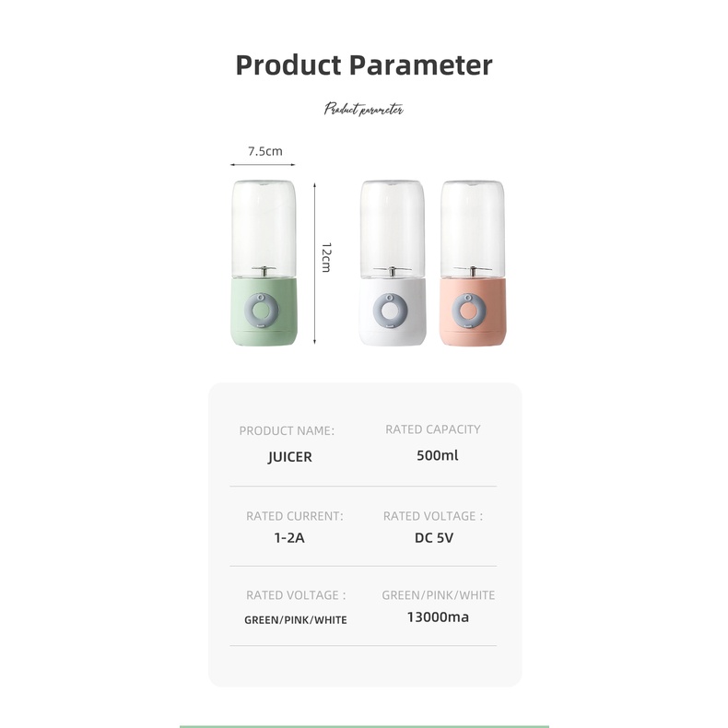This screenshot has height=728, width=728.
Task: Click the blade inside the white juicer
Action: pyautogui.click(x=393, y=271)
